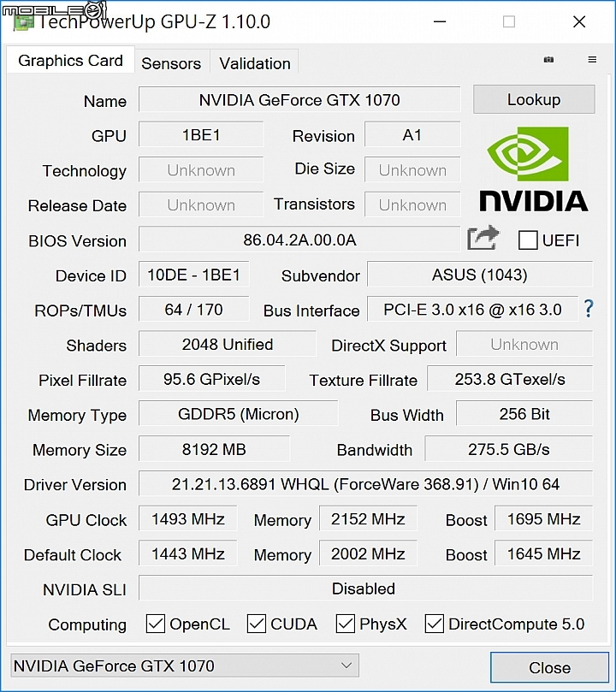Click default memory value 2002 MHz
The image size is (616, 692).
pos(368,554)
